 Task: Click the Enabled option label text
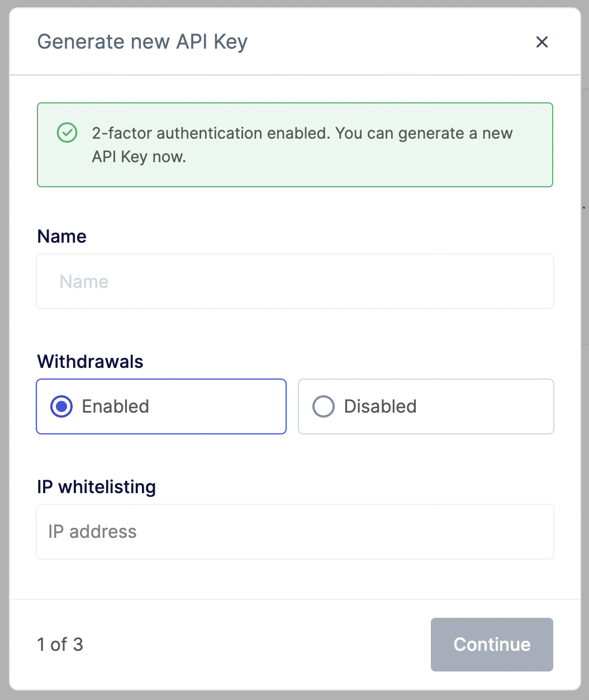tap(115, 406)
